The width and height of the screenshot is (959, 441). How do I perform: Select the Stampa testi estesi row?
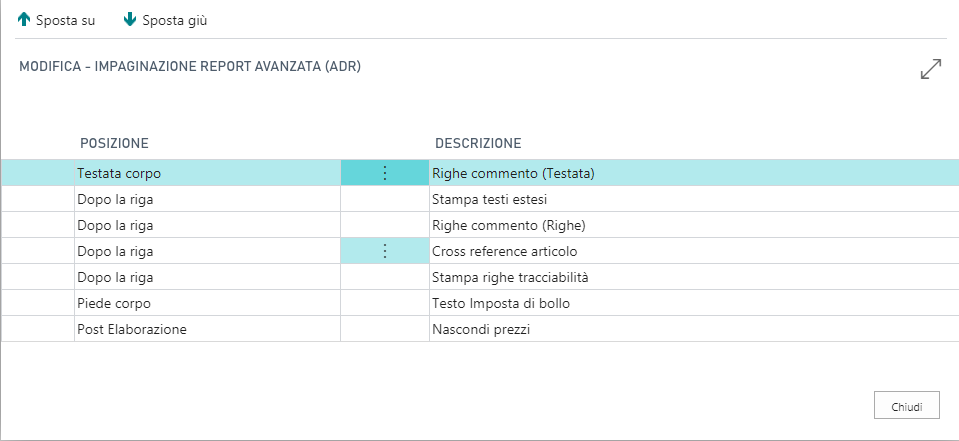click(x=490, y=199)
